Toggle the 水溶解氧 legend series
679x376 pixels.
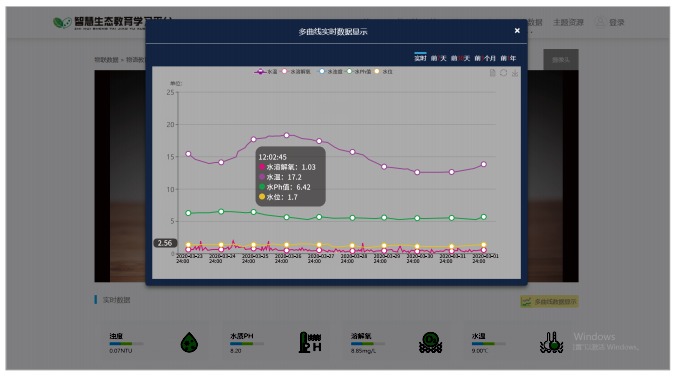pos(296,71)
